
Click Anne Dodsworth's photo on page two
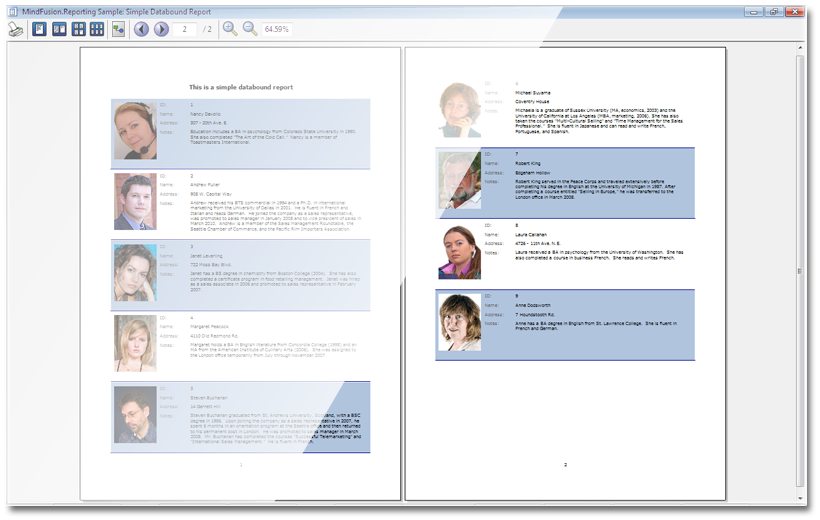459,322
